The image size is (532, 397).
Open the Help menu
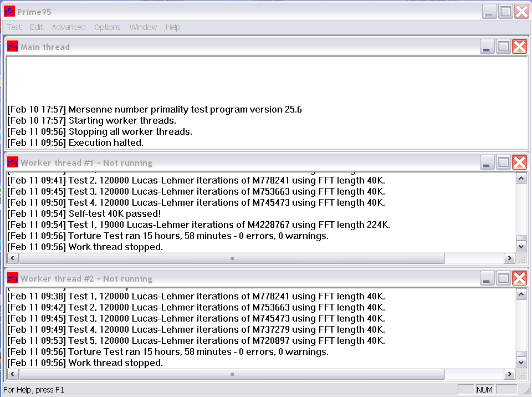coord(173,27)
